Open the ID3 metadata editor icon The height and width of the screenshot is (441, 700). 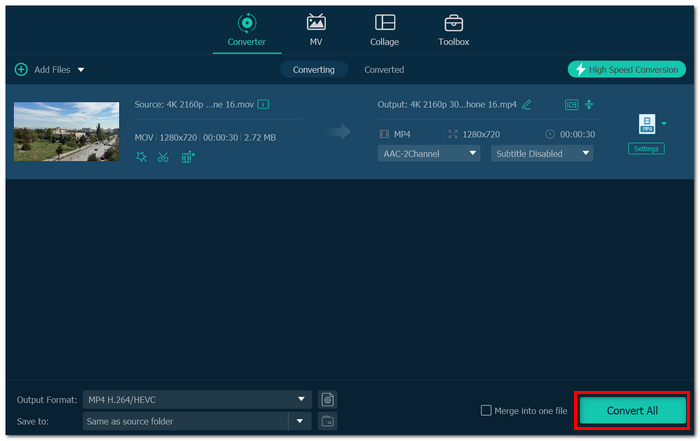pos(571,105)
